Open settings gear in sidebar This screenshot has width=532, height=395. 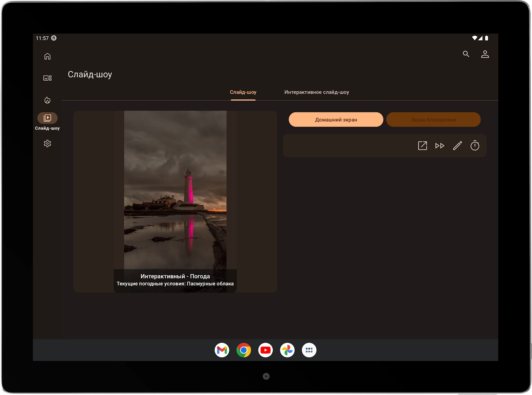click(x=47, y=143)
